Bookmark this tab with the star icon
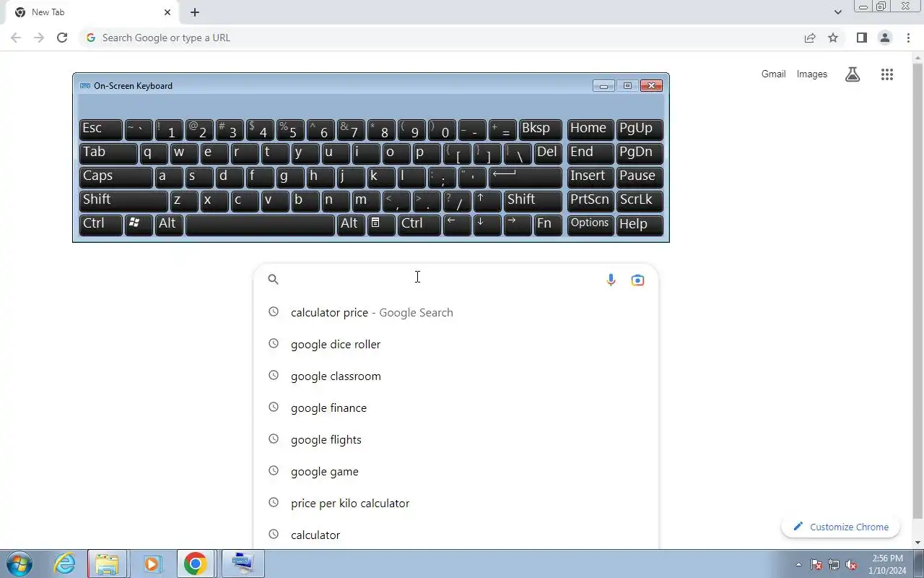This screenshot has height=578, width=924. (x=833, y=38)
